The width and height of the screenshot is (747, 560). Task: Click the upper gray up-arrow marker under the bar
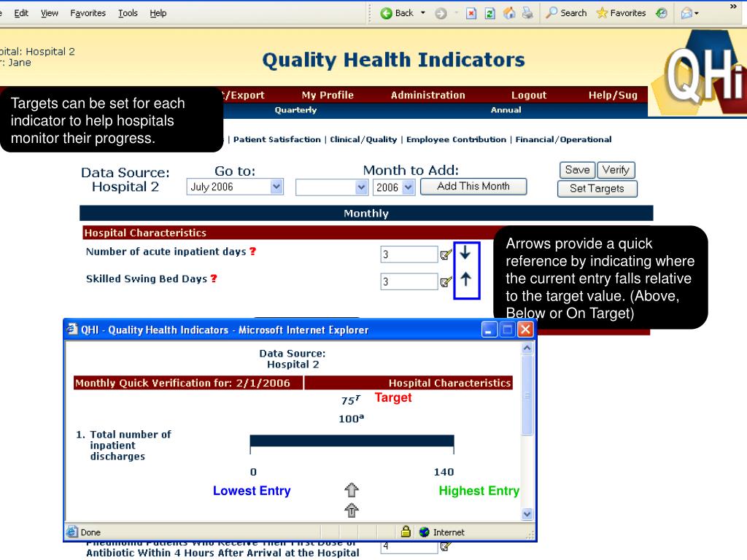[352, 489]
